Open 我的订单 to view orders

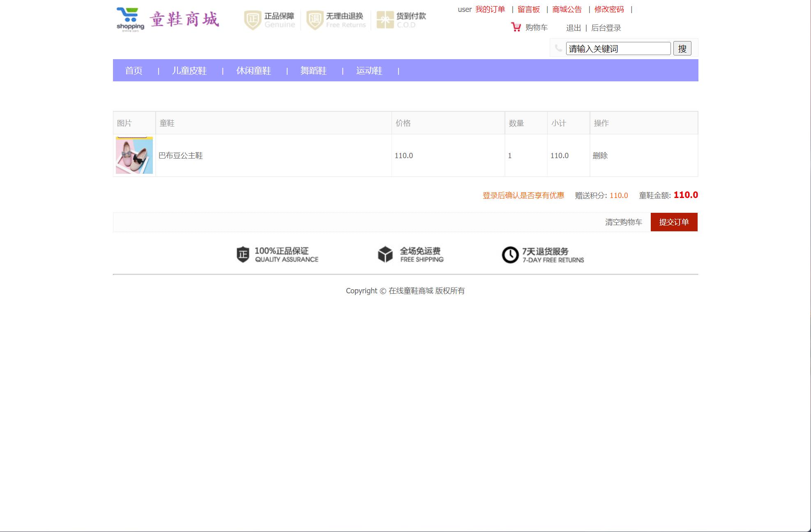[x=490, y=9]
